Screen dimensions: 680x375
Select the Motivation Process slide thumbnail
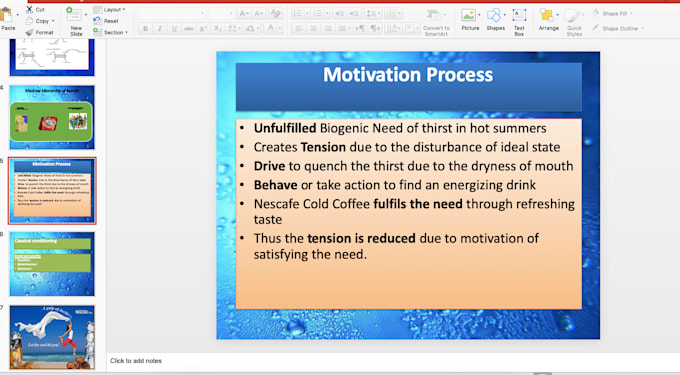click(52, 191)
